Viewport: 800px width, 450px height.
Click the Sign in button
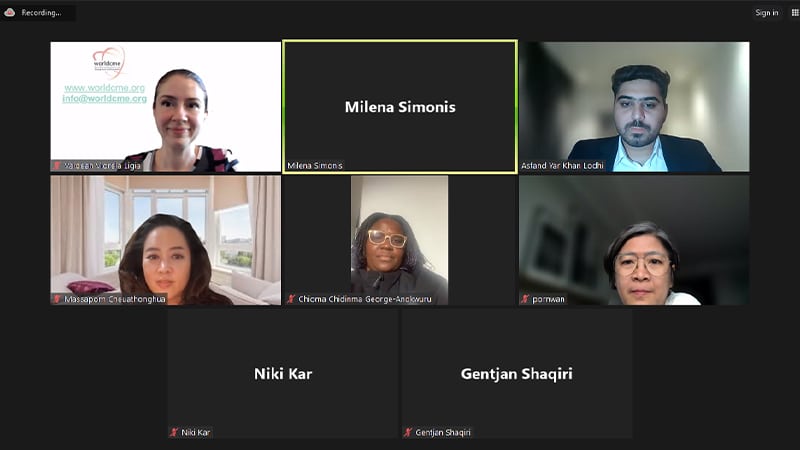pyautogui.click(x=767, y=12)
